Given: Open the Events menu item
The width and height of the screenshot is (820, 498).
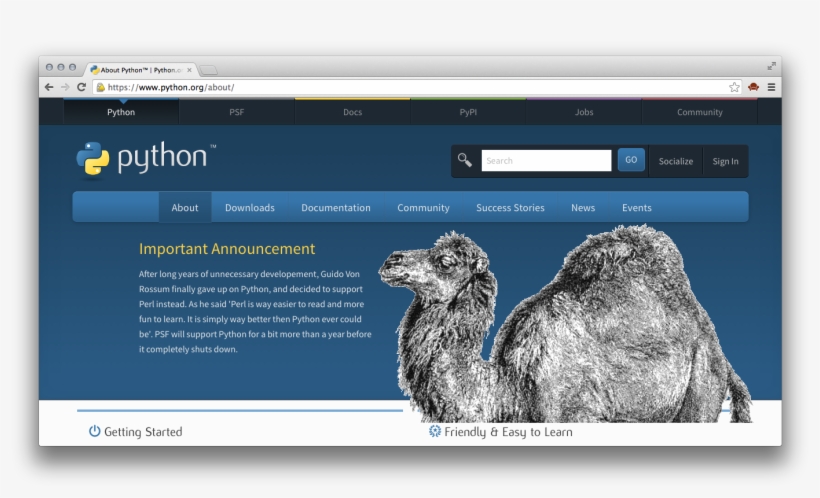Looking at the screenshot, I should pyautogui.click(x=636, y=208).
